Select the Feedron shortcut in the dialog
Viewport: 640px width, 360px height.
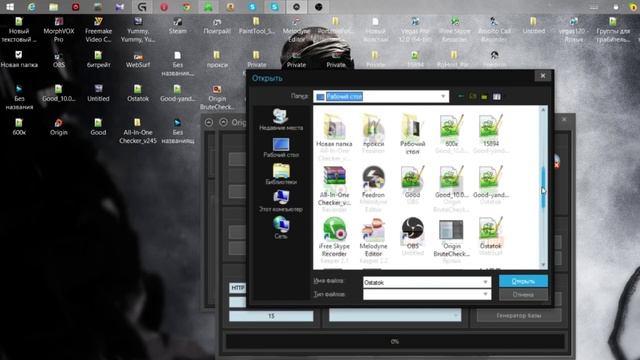click(373, 182)
